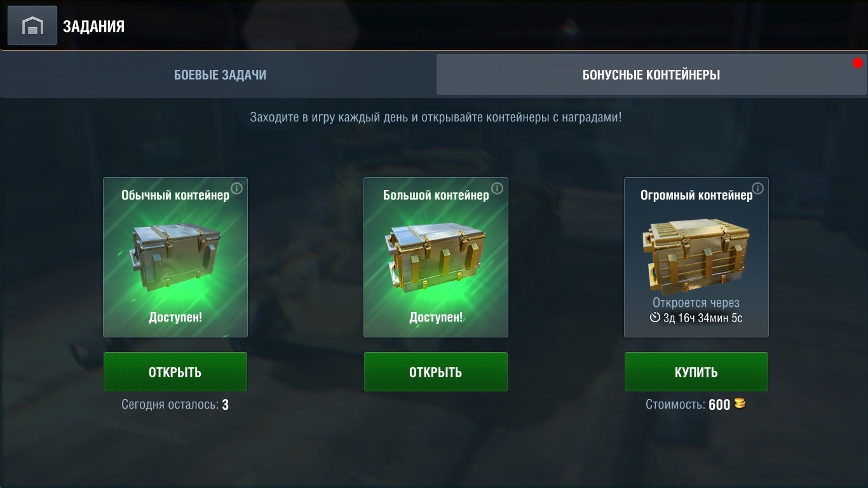Buy the Огромный контейнер with Купить
Viewport: 868px width, 488px height.
(x=696, y=372)
